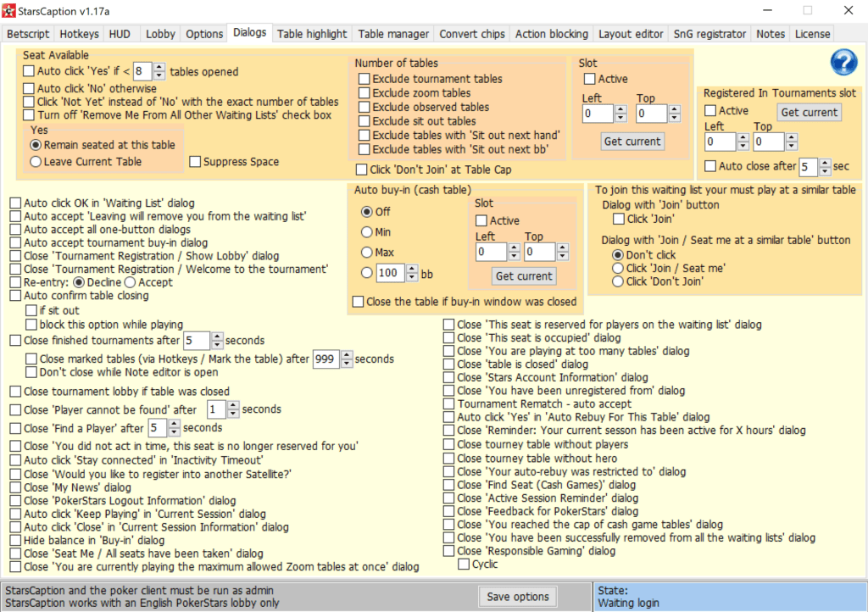This screenshot has width=868, height=612.
Task: Click the Save options button
Action: (518, 597)
